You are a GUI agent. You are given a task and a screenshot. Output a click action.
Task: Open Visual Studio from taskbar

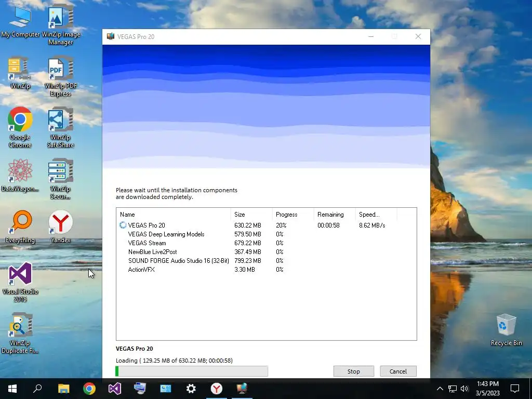(115, 389)
